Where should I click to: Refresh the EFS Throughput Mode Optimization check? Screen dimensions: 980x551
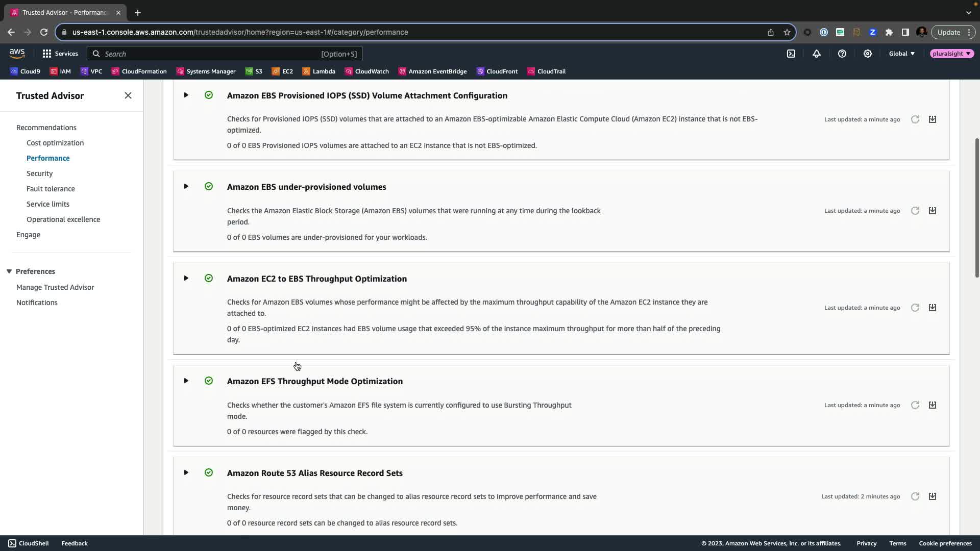click(x=915, y=405)
